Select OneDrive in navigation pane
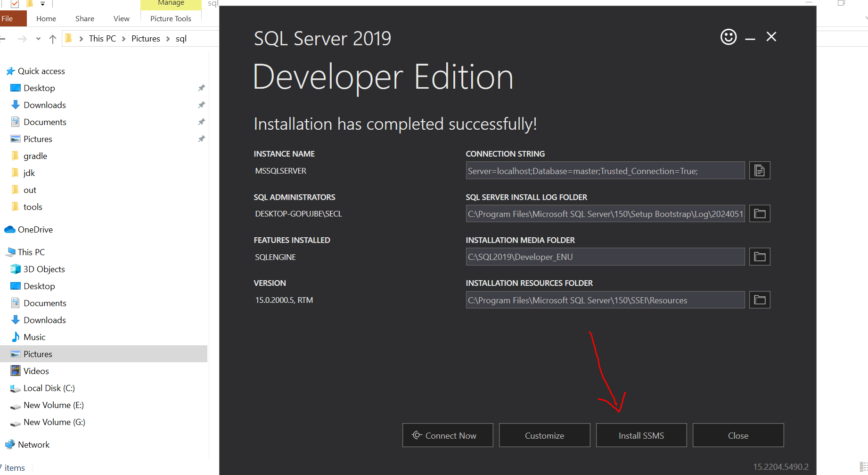 tap(35, 230)
